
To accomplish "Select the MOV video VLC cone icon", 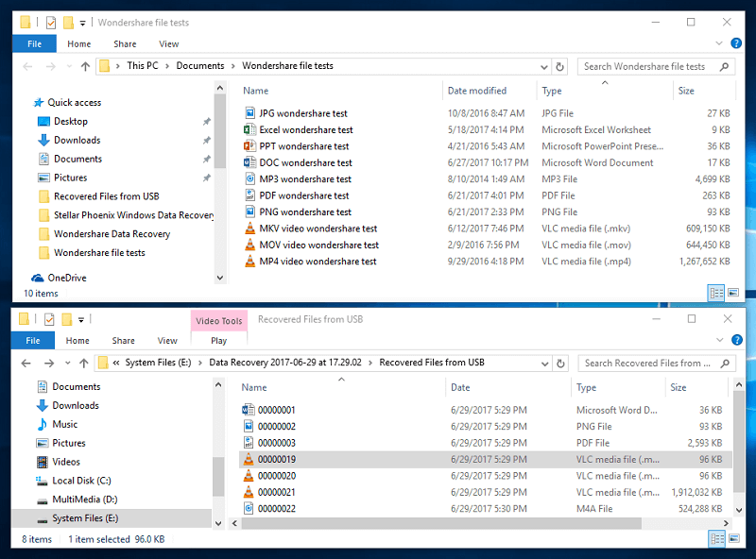I will pos(249,245).
